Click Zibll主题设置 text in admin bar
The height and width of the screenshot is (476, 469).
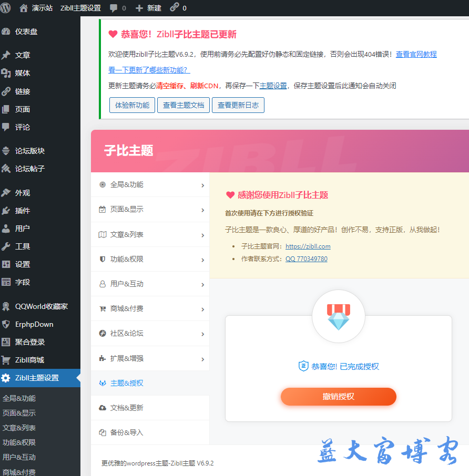80,8
